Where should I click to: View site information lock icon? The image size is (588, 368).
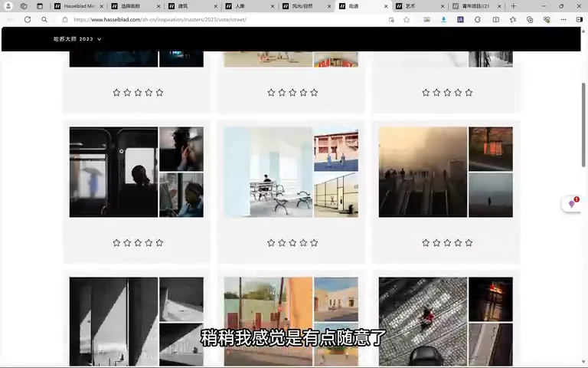65,19
